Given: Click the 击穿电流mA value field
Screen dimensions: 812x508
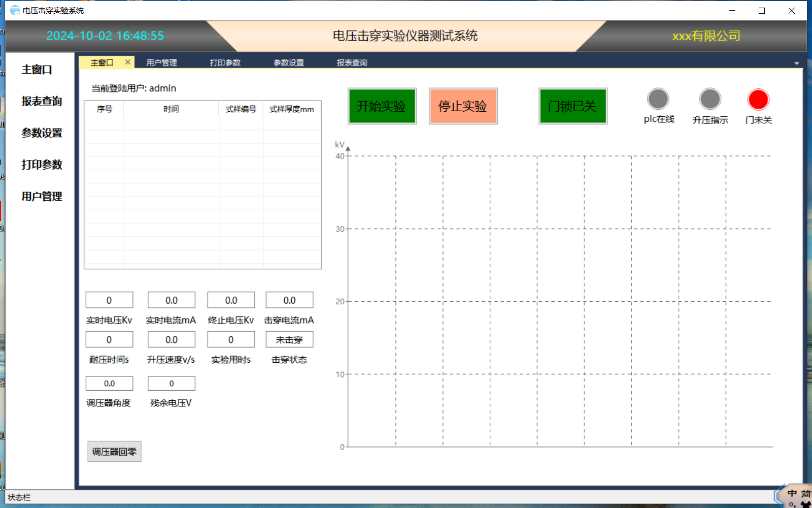Looking at the screenshot, I should click(289, 300).
